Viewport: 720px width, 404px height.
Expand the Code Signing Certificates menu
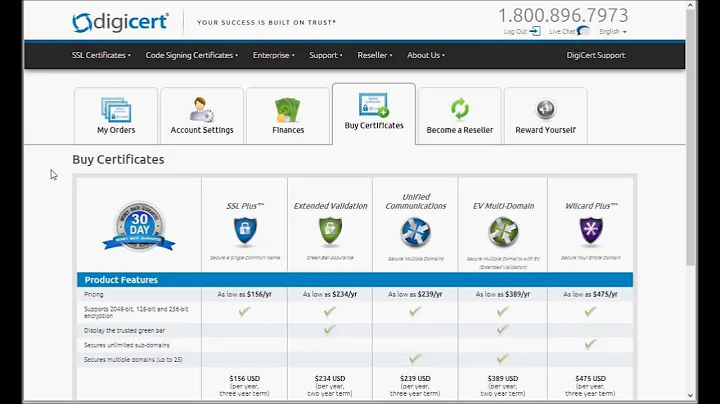click(x=192, y=55)
